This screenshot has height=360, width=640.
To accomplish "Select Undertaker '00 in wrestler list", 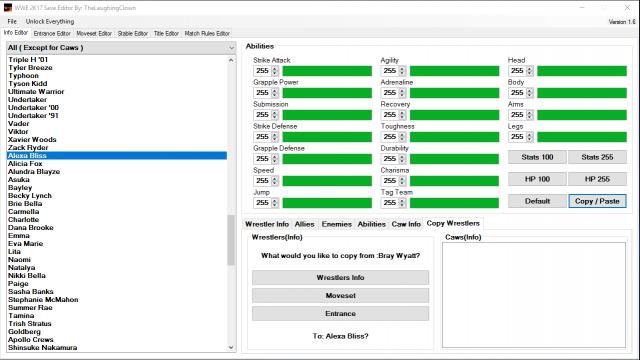I will pos(117,108).
